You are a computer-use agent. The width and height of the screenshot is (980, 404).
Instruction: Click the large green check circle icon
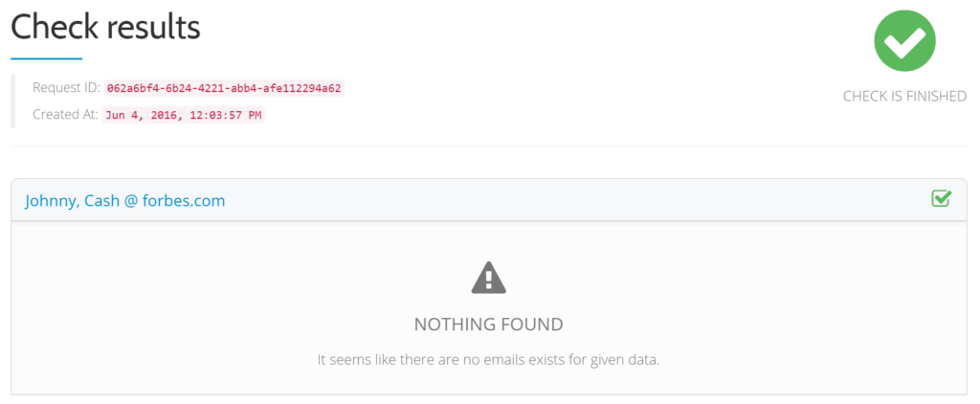coord(904,40)
